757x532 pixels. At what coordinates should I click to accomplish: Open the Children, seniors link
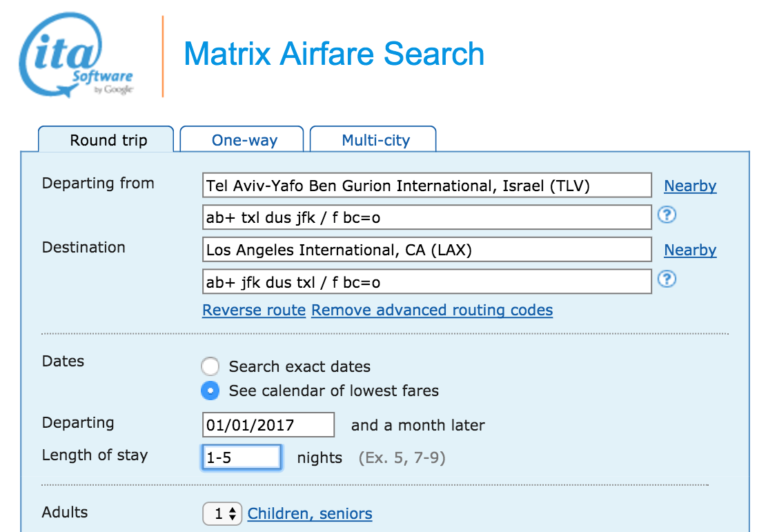310,513
